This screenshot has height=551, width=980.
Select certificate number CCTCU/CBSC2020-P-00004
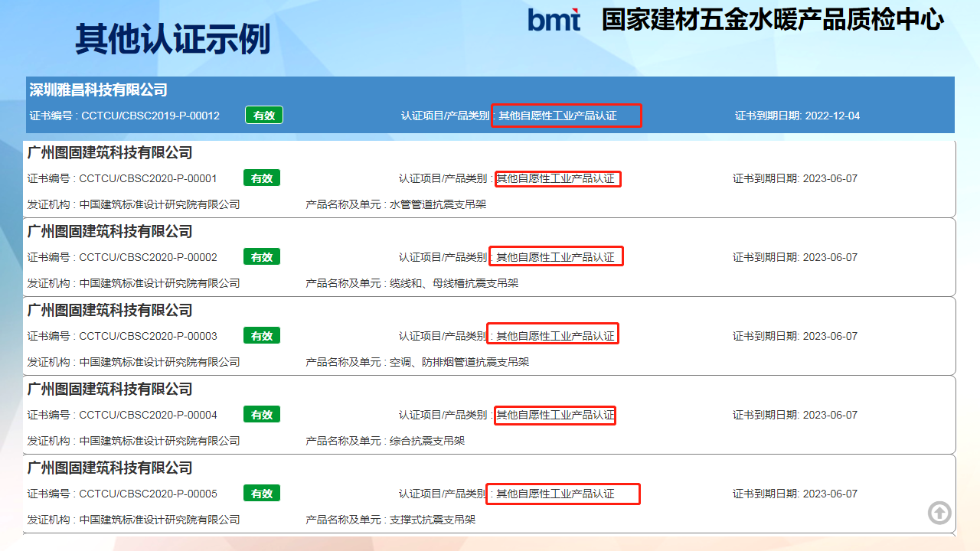(x=148, y=415)
